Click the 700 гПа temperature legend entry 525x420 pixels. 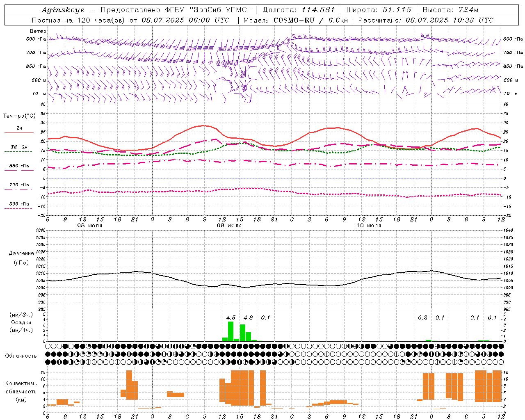coord(19,185)
